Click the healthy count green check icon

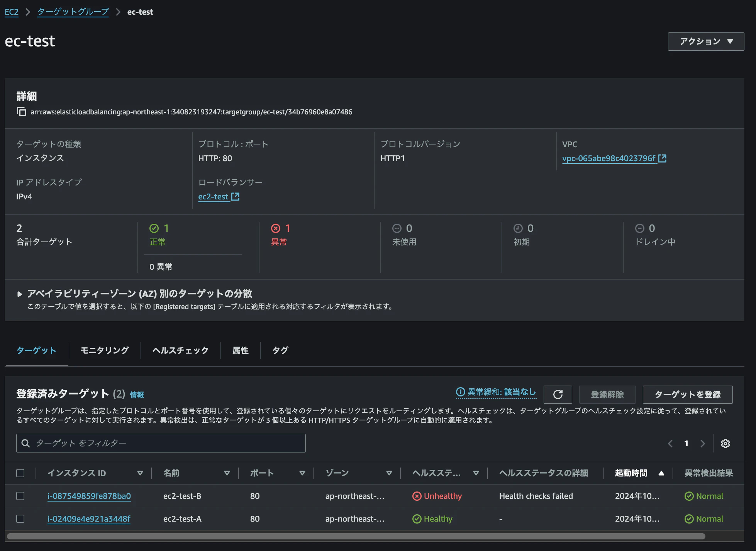click(x=154, y=228)
